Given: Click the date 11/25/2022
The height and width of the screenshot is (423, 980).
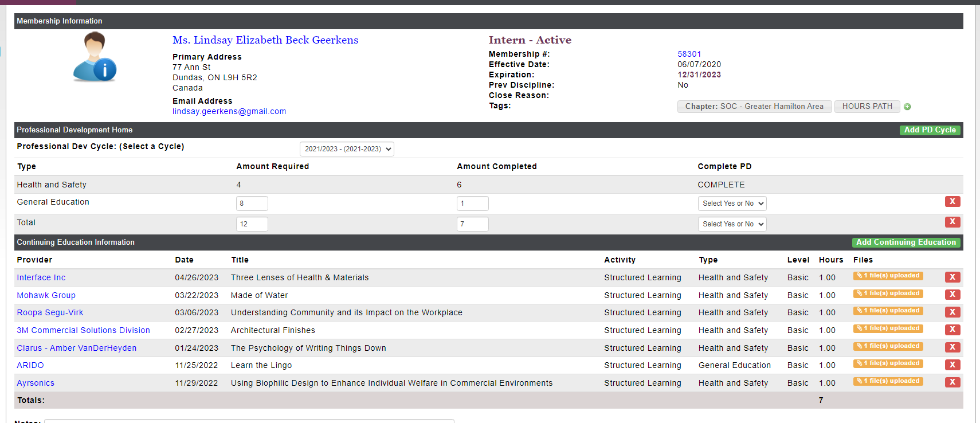Looking at the screenshot, I should 197,365.
